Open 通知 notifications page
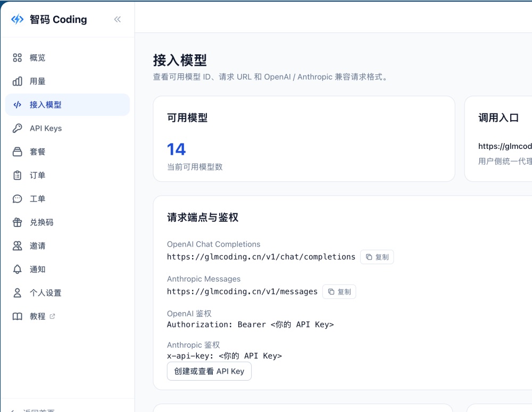Viewport: 532px width, 412px height. pos(68,269)
